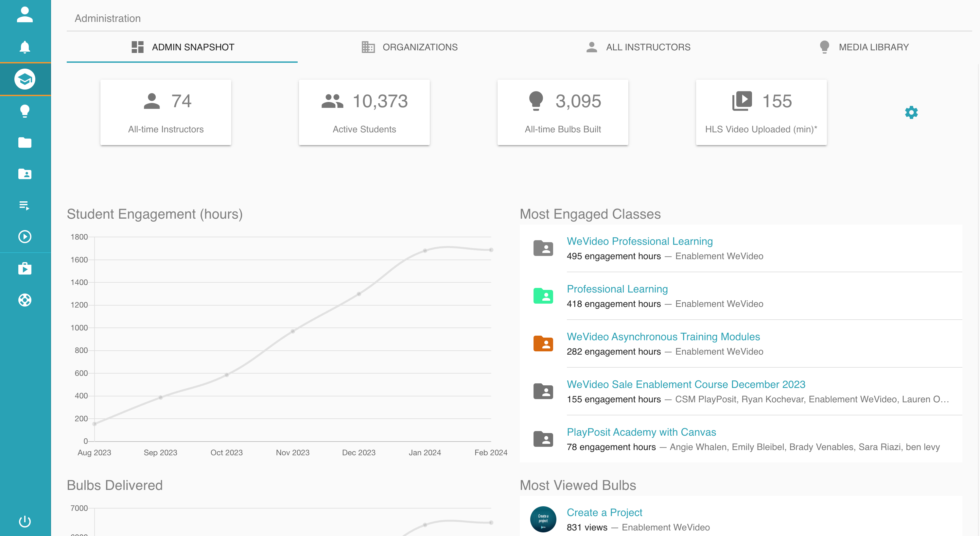Click the Create a Project bulb thumbnail
Screen dimensions: 980x536
543,519
